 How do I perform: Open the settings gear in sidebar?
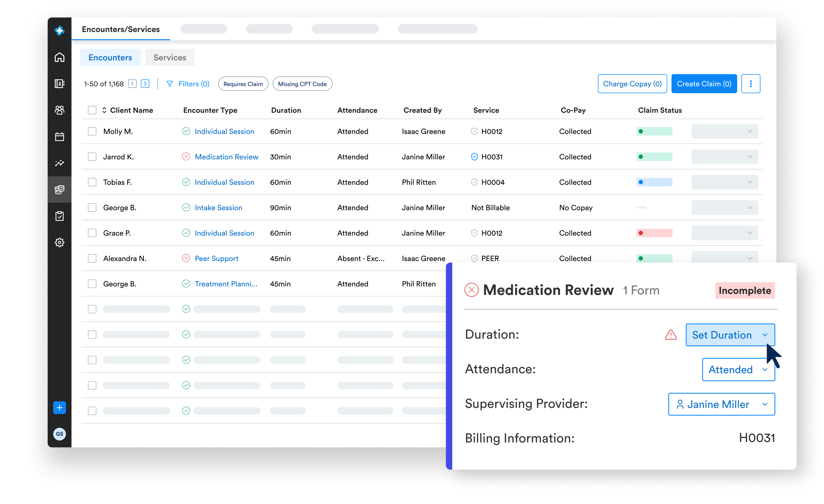pyautogui.click(x=60, y=242)
